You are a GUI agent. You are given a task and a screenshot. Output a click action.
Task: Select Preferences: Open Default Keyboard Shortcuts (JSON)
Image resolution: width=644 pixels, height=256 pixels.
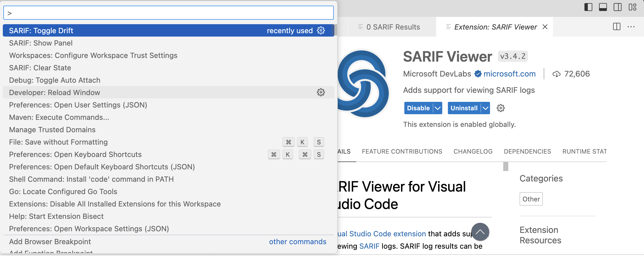pos(169,167)
